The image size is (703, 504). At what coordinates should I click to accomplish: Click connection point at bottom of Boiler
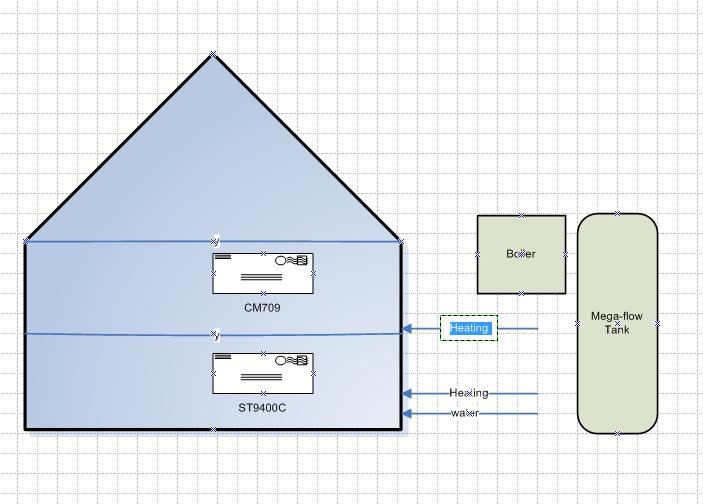(522, 294)
